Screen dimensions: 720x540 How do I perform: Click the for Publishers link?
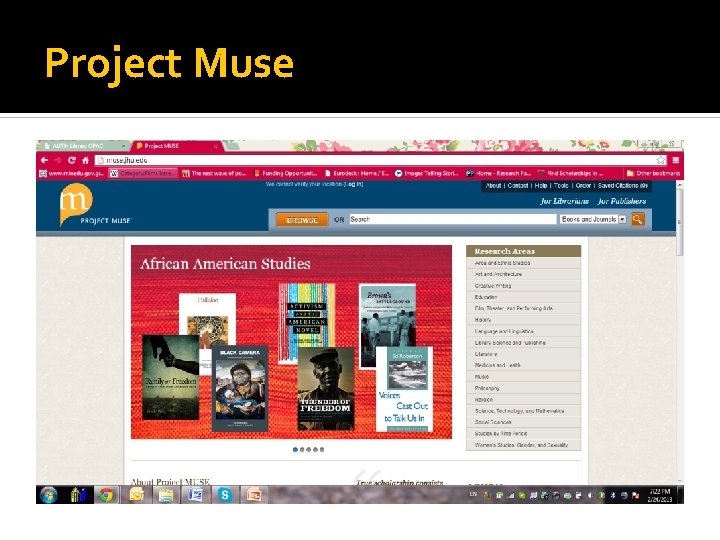coord(622,201)
